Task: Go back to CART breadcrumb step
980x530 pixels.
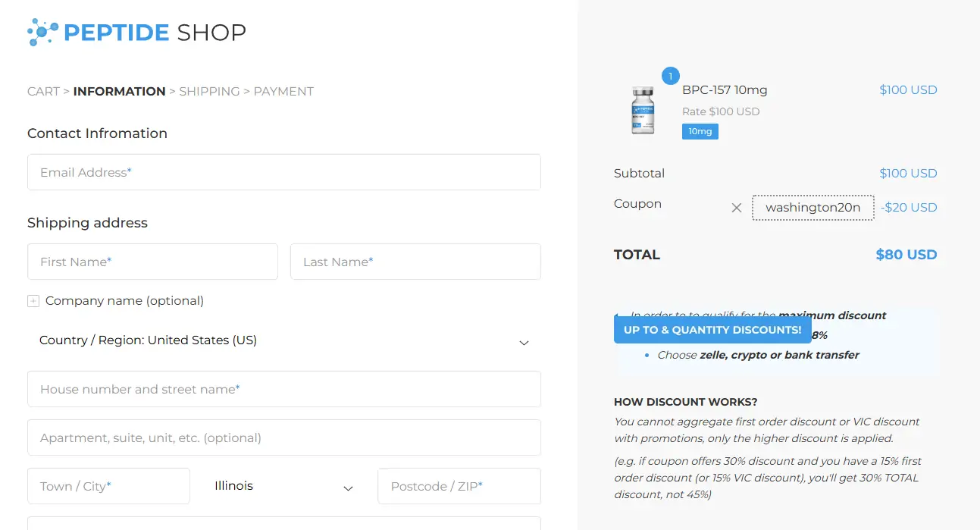Action: tap(43, 92)
